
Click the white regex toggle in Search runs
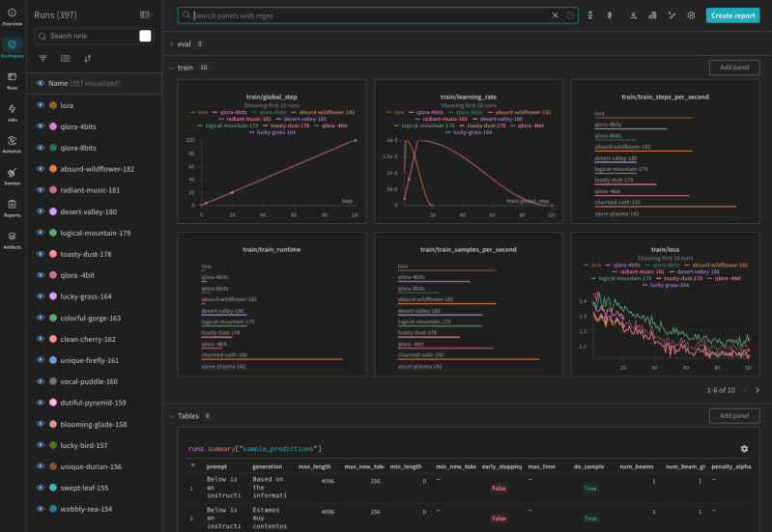tap(145, 36)
